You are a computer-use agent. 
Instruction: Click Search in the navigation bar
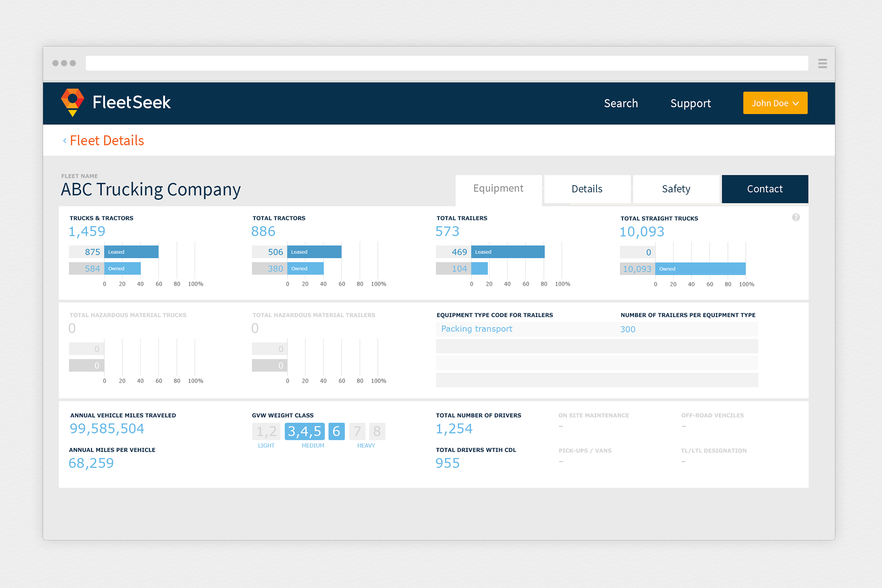[x=621, y=103]
